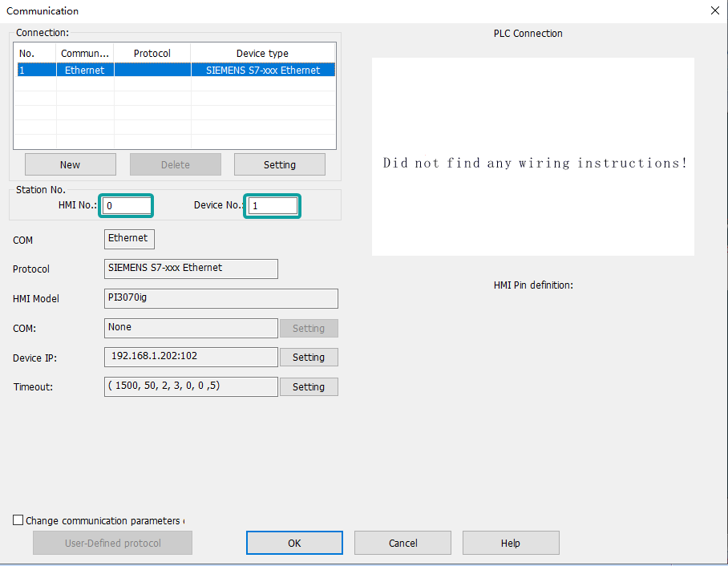Enable Change communication parameters option
This screenshot has width=728, height=566.
click(18, 520)
